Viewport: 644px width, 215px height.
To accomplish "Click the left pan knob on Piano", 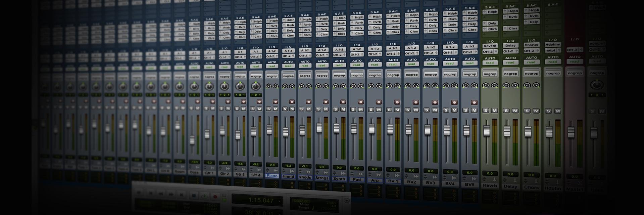I will point(268,86).
